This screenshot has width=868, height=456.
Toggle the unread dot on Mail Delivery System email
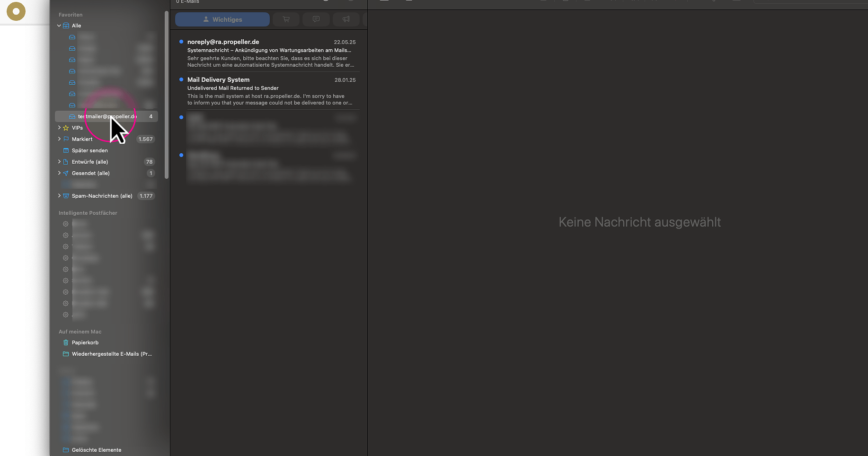pyautogui.click(x=181, y=79)
